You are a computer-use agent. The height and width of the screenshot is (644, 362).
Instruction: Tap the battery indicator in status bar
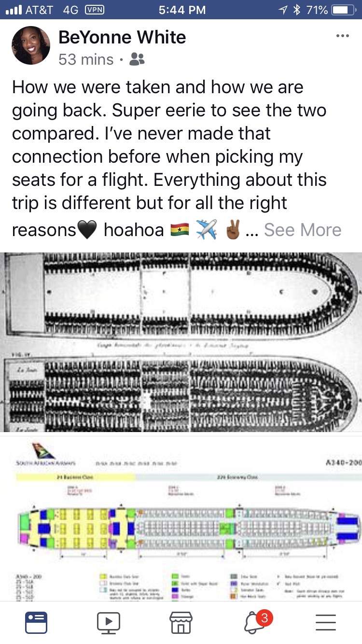343,10
